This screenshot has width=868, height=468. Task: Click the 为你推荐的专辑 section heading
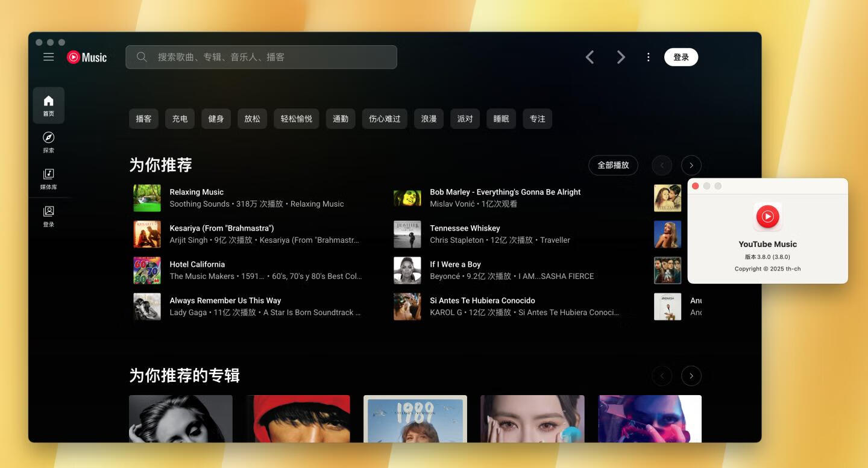click(184, 376)
